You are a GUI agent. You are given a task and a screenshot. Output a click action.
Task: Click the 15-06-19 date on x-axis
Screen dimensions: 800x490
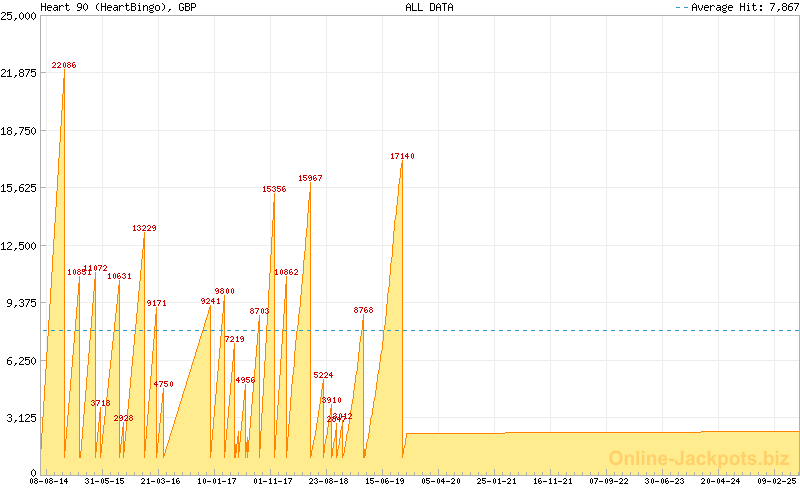tap(384, 481)
